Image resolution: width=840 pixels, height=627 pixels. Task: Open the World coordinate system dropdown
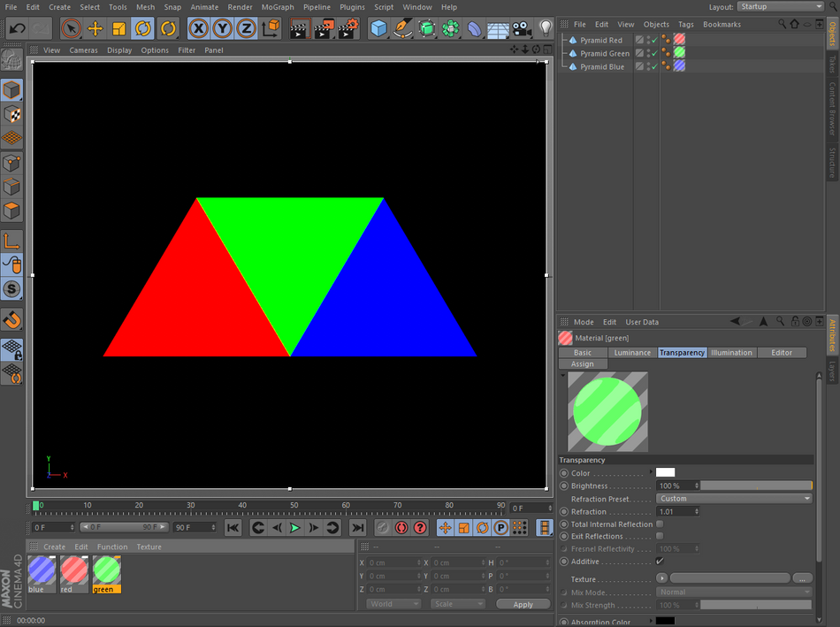click(x=393, y=604)
